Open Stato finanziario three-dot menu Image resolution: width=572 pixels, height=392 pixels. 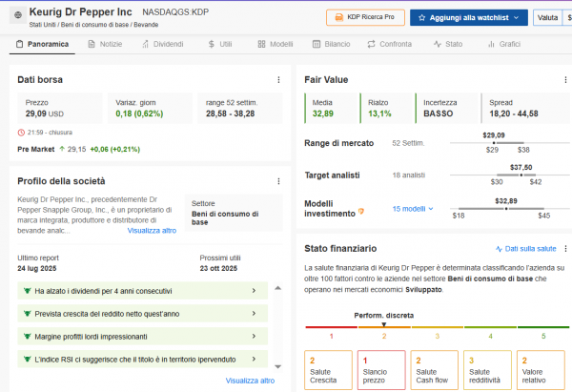tap(565, 249)
